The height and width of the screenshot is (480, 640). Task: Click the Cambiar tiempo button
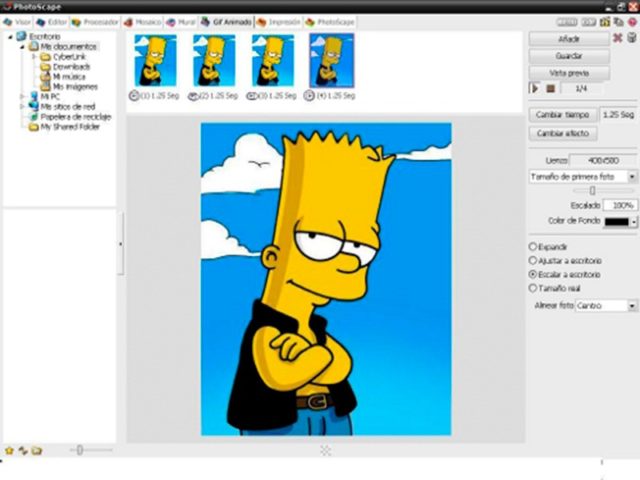coord(562,115)
